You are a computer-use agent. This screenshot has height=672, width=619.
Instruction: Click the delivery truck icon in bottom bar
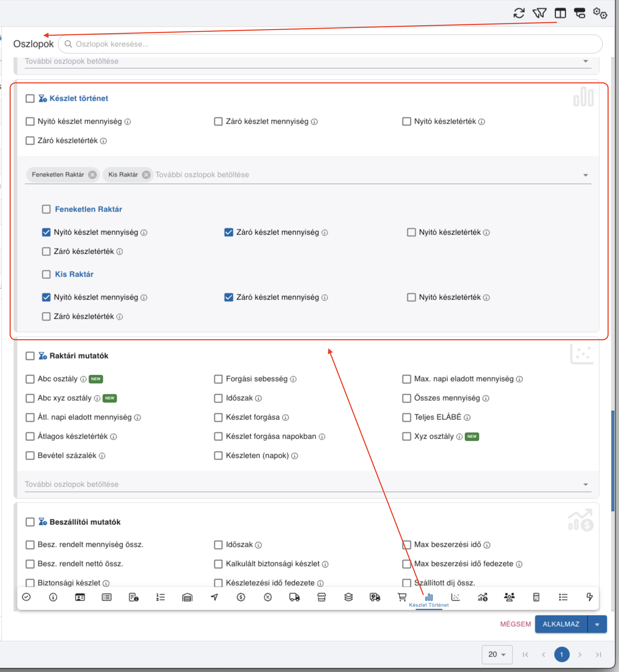point(294,597)
